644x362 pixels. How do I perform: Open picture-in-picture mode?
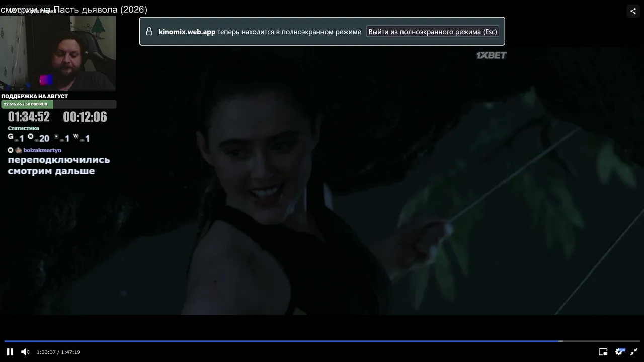pos(603,352)
